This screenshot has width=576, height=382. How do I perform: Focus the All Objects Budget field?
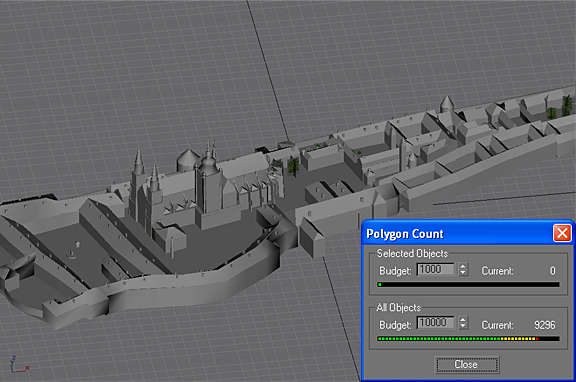(436, 323)
